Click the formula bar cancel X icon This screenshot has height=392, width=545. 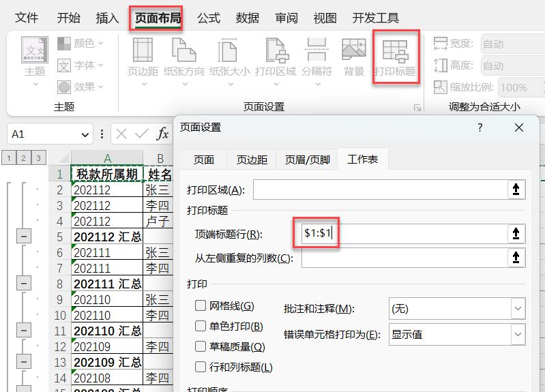click(121, 134)
